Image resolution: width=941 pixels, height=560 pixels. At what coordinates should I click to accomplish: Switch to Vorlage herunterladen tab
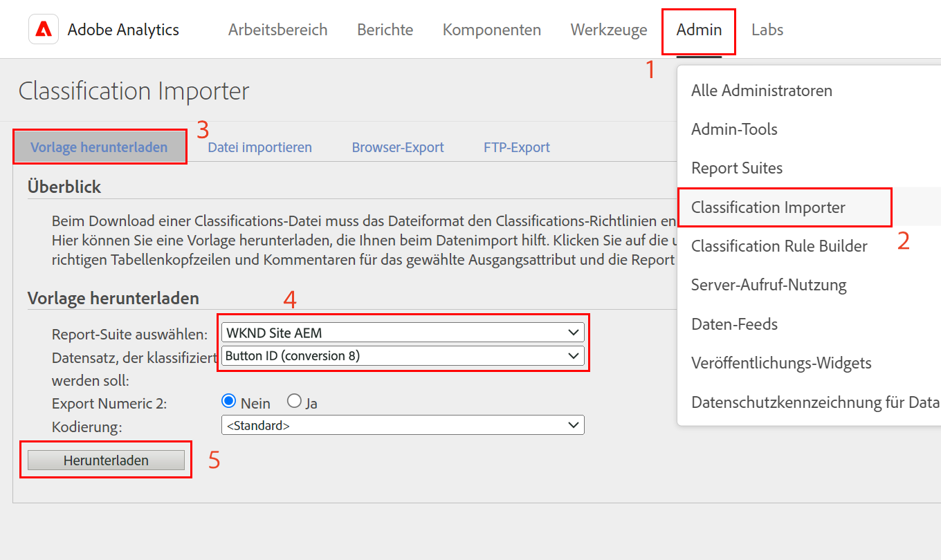(x=100, y=147)
